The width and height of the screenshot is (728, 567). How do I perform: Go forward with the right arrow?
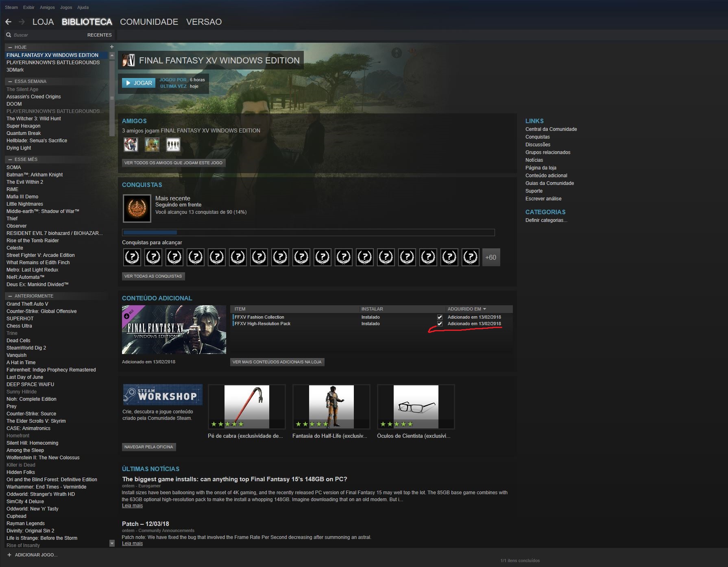[x=22, y=22]
